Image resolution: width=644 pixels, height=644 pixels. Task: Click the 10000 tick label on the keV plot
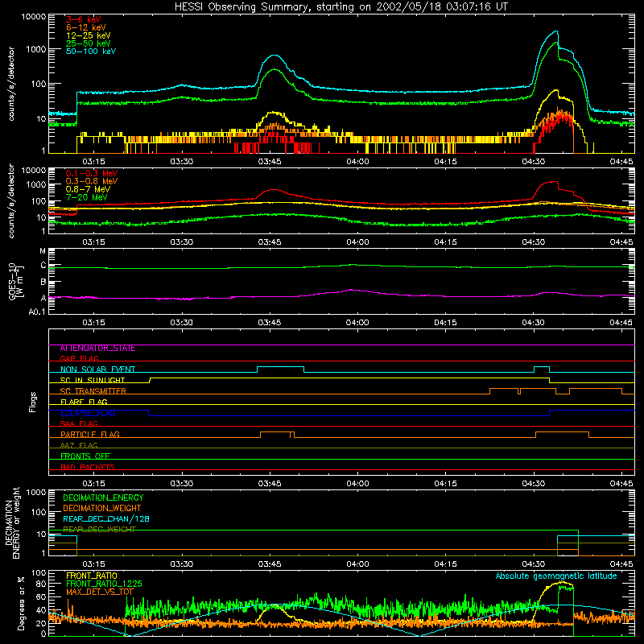pos(34,17)
